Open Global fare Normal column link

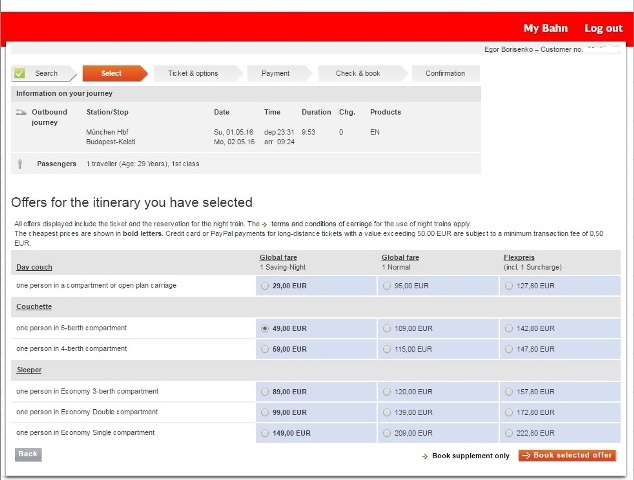tap(400, 258)
